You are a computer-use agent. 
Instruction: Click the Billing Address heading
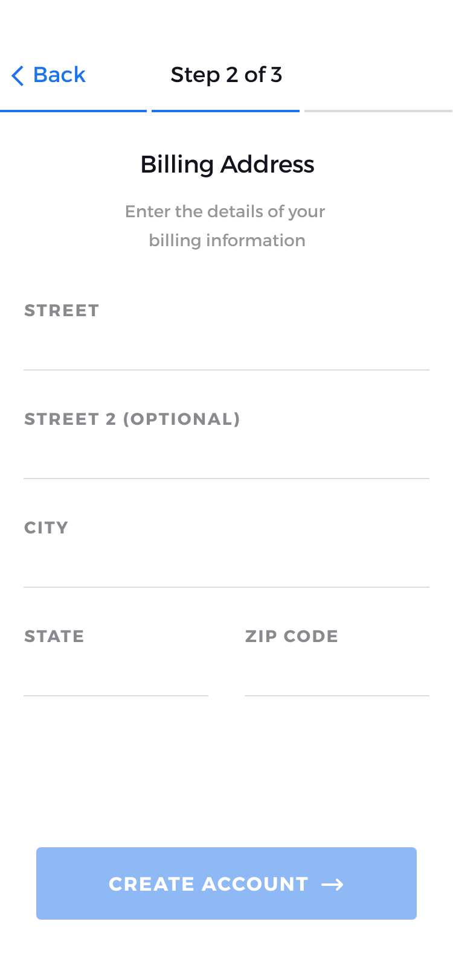coord(227,164)
